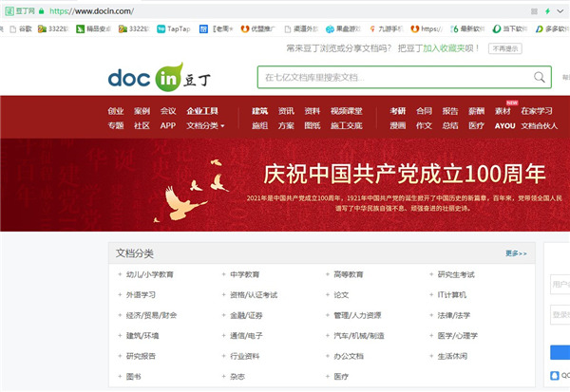The image size is (570, 392).
Task: Open APP in the navigation bar
Action: pyautogui.click(x=168, y=125)
